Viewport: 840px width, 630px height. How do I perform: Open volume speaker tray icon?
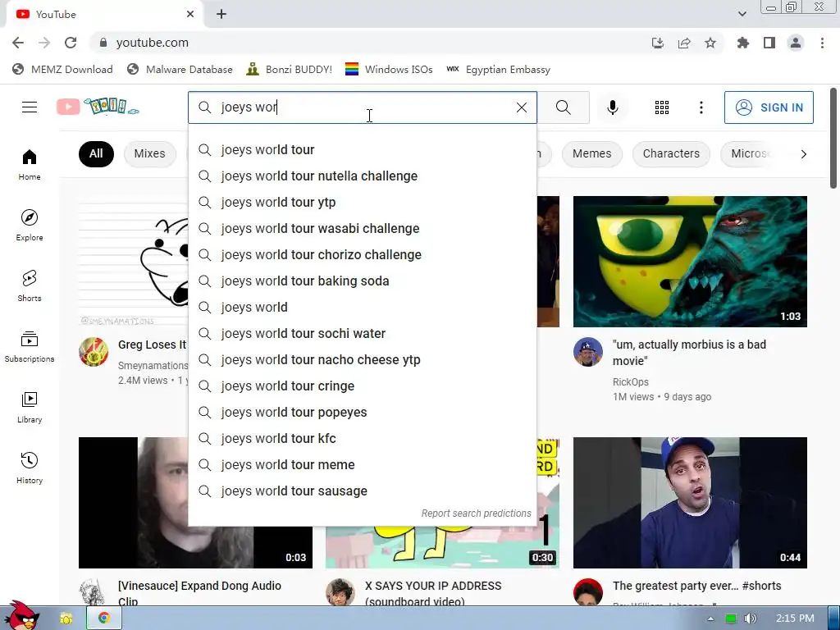click(750, 619)
